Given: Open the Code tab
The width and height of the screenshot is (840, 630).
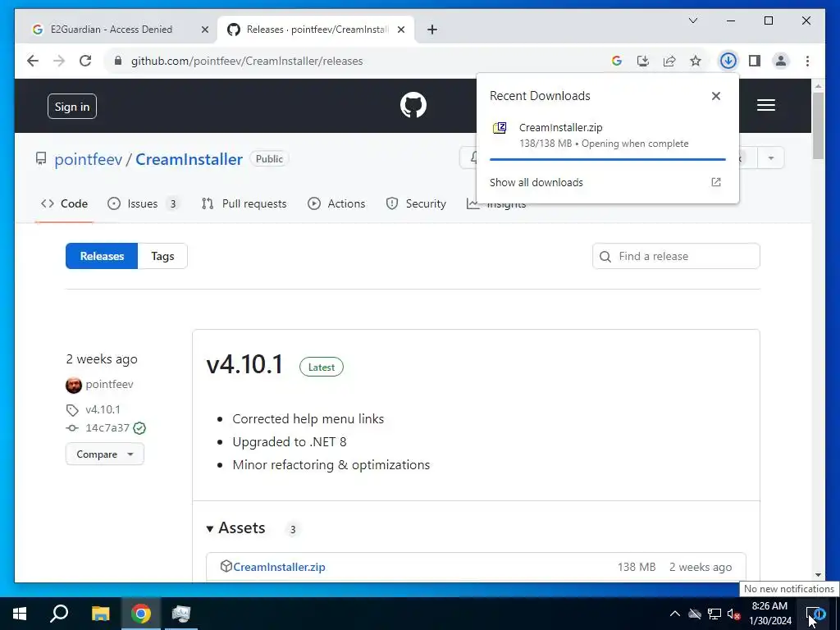Looking at the screenshot, I should pyautogui.click(x=64, y=203).
